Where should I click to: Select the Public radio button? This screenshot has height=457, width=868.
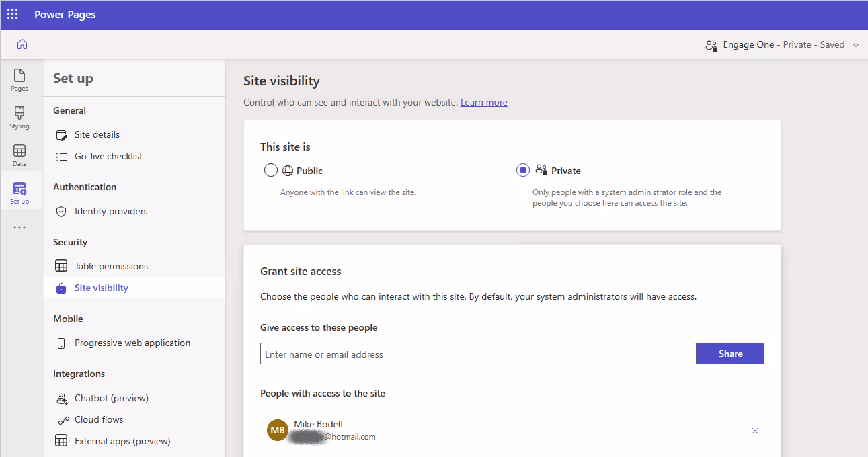coord(271,171)
